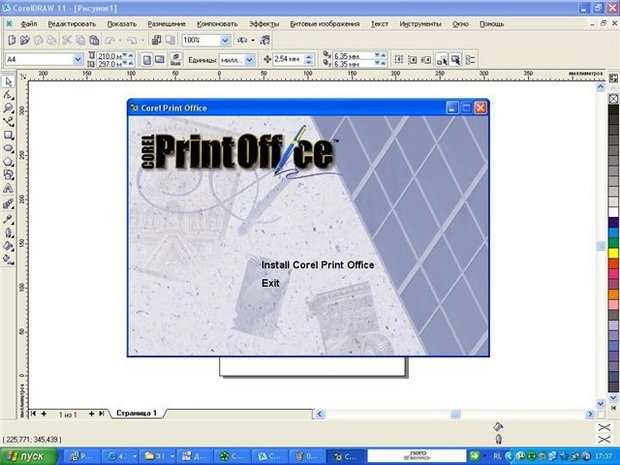Open the A4 paper size dropdown

point(78,59)
